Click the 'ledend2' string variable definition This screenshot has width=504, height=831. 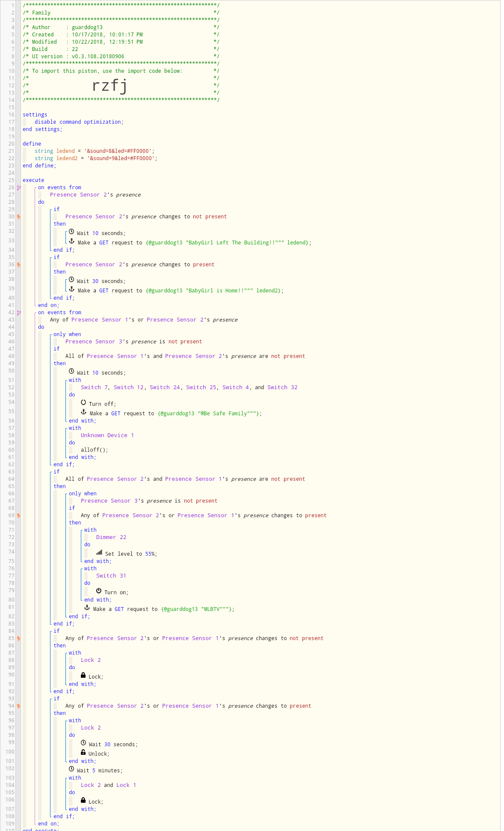[96, 158]
